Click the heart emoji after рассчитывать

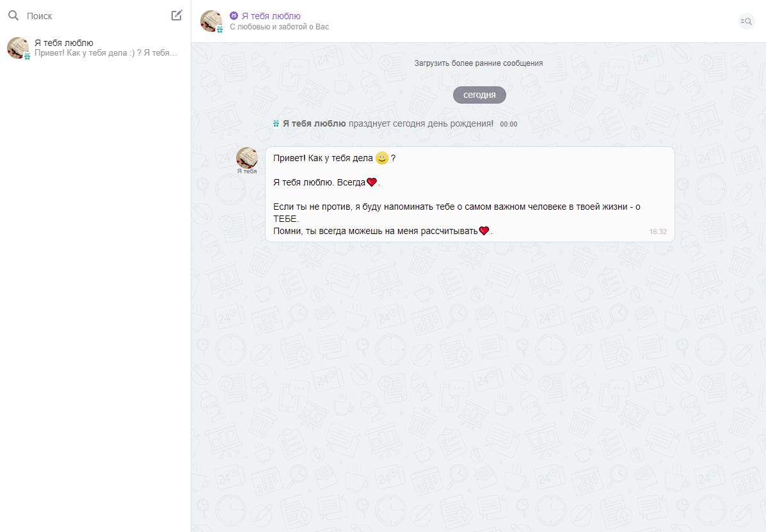pos(484,231)
